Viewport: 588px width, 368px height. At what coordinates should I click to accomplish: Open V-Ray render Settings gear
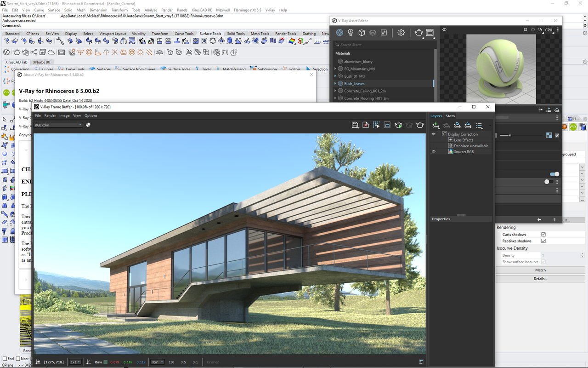401,33
